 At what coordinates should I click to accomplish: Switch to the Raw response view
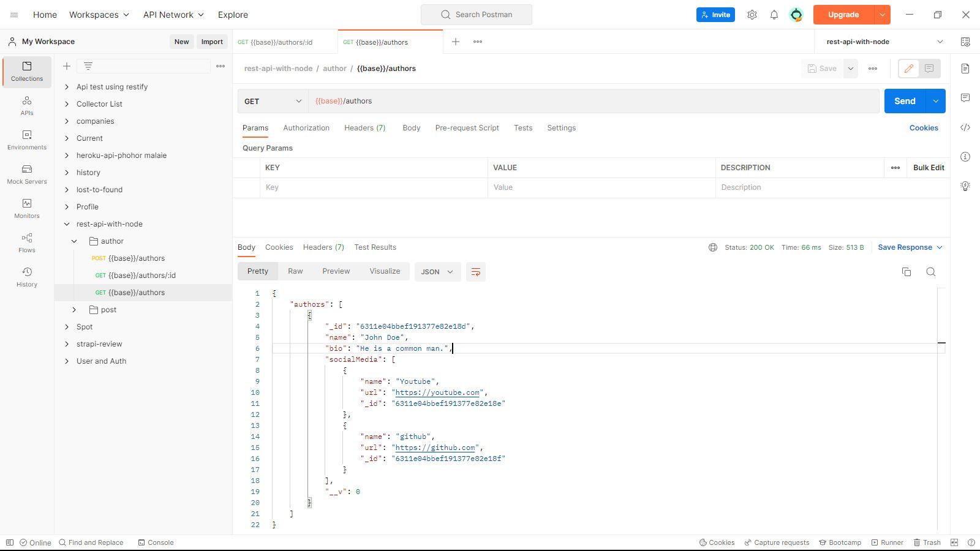pyautogui.click(x=295, y=271)
